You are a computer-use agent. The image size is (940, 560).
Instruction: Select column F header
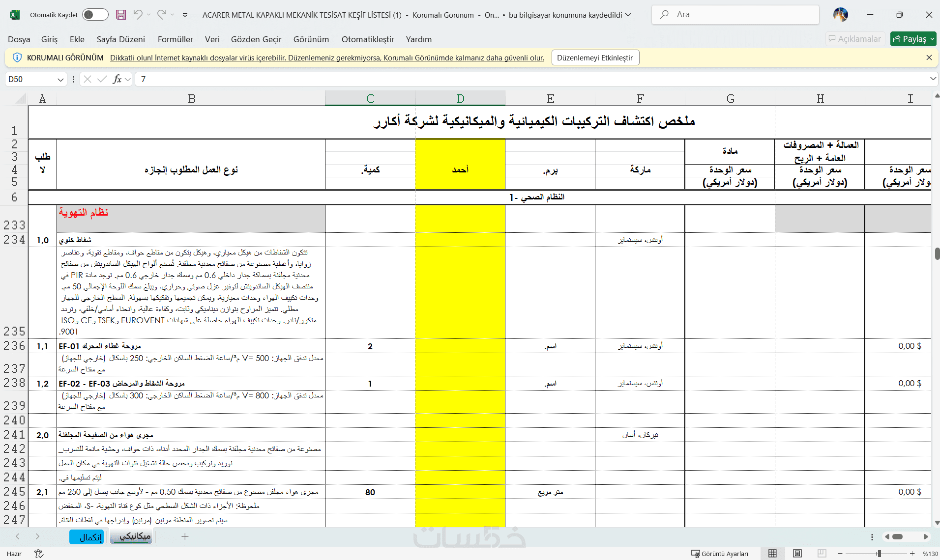(640, 99)
